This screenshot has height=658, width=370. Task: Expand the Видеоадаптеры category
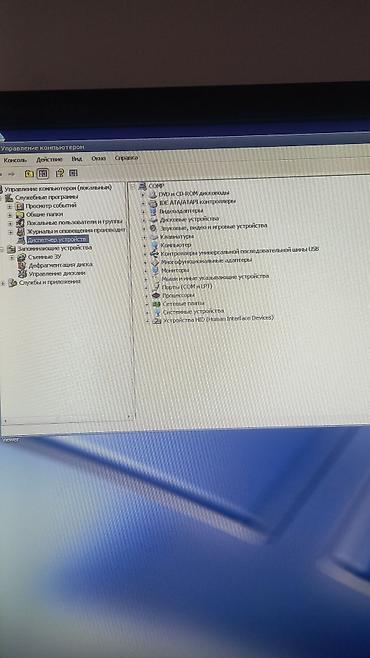point(144,212)
